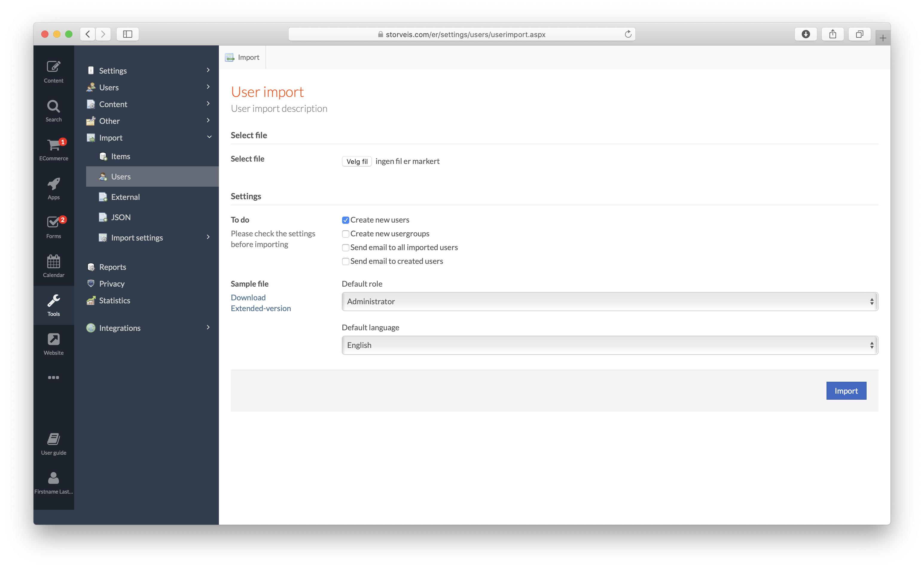Screen dimensions: 924x569
Task: Expand the Settings menu chevron
Action: [x=208, y=70]
